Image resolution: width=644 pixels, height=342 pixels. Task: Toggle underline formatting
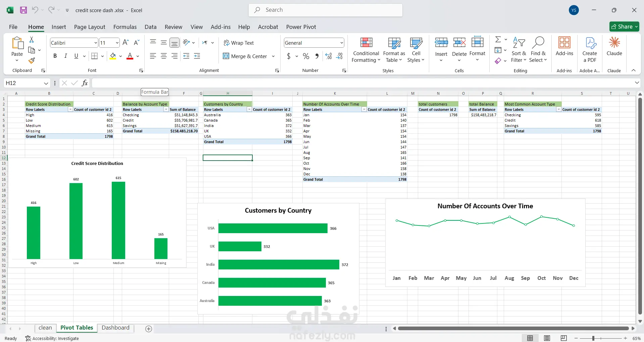pyautogui.click(x=76, y=56)
